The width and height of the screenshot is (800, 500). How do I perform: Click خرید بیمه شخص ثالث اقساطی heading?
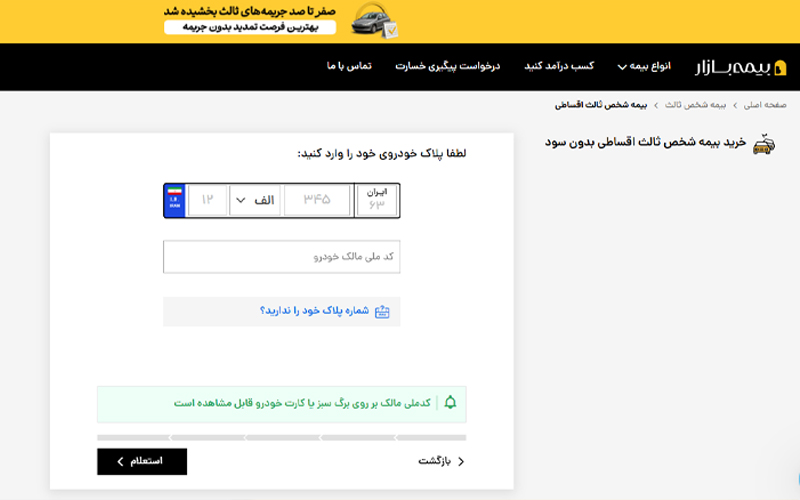pos(645,142)
